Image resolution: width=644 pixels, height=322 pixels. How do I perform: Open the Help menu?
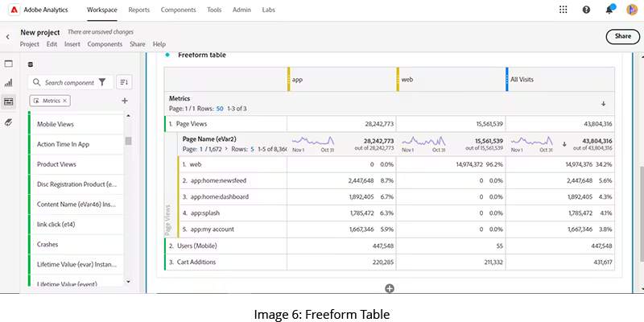point(159,44)
